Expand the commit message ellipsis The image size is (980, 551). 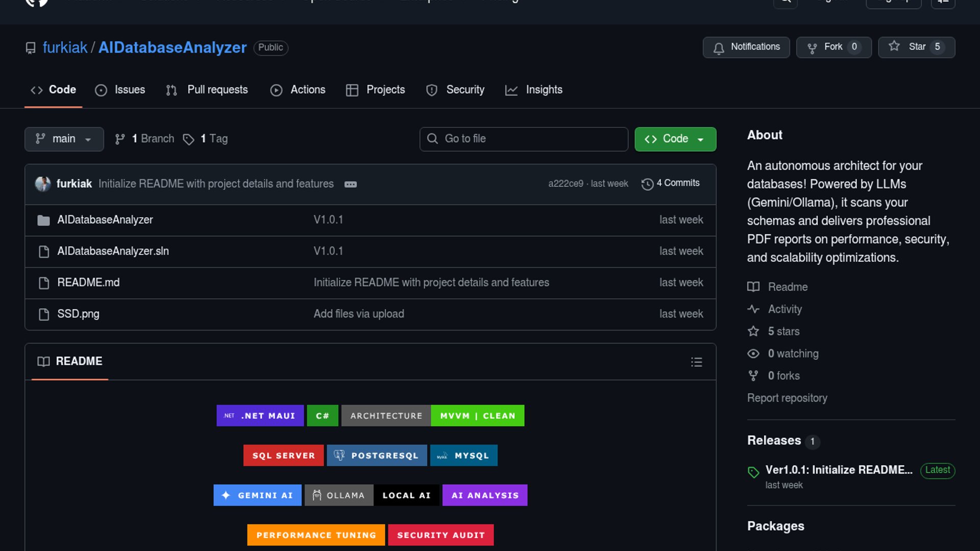click(350, 184)
